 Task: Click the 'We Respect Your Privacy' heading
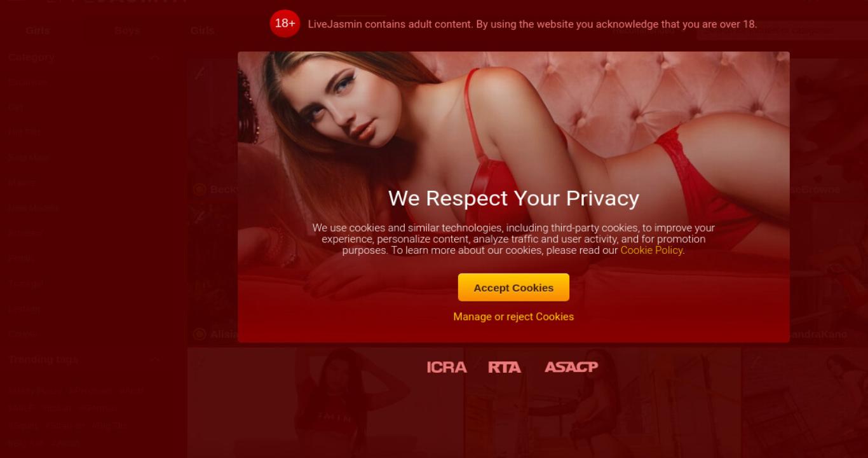point(513,198)
